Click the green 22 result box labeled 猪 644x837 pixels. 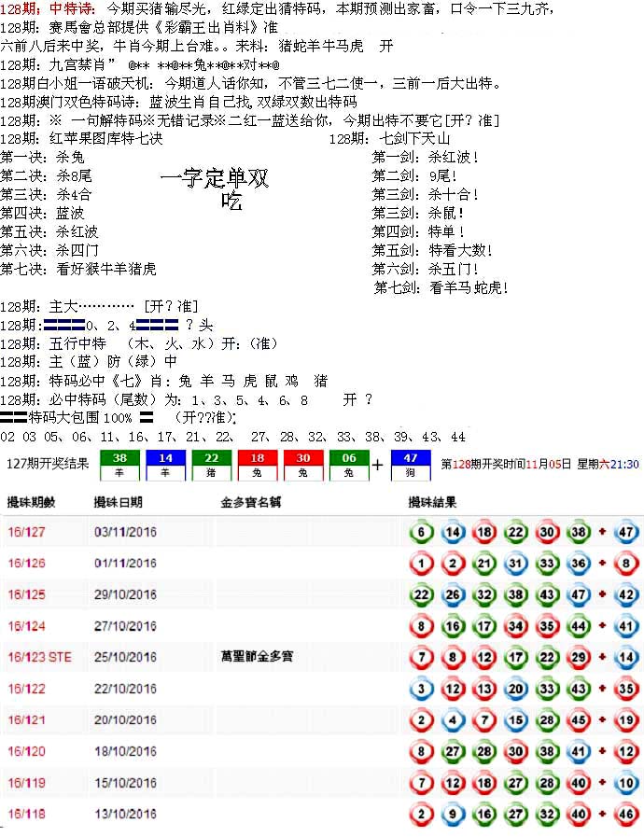212,465
